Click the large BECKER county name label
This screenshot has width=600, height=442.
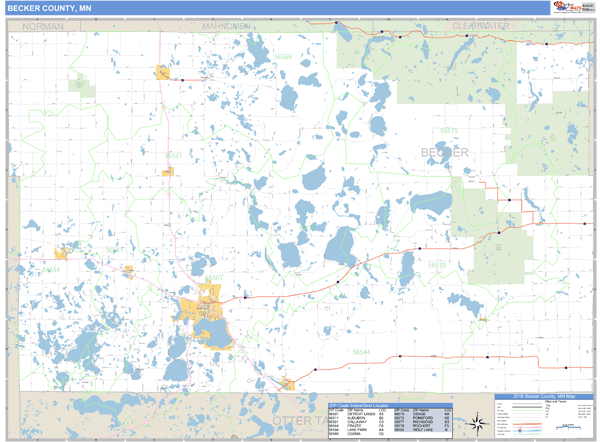pyautogui.click(x=444, y=151)
